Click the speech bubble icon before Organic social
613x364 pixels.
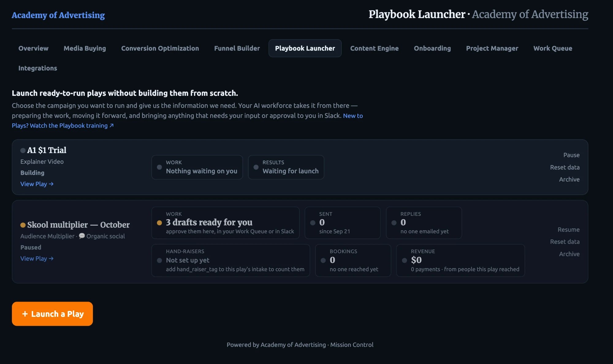(82, 236)
